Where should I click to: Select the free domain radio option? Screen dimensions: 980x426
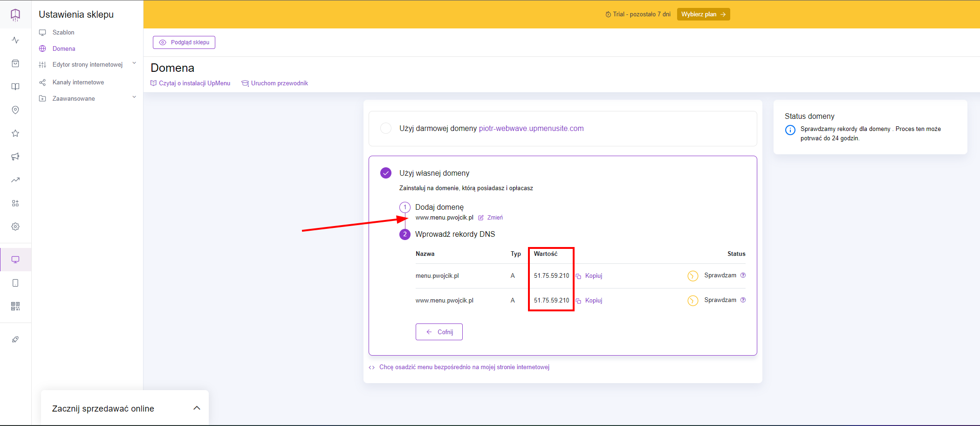pyautogui.click(x=386, y=128)
